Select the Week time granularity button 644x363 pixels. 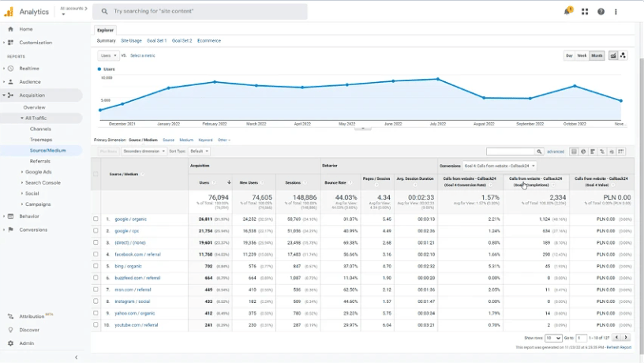click(582, 56)
